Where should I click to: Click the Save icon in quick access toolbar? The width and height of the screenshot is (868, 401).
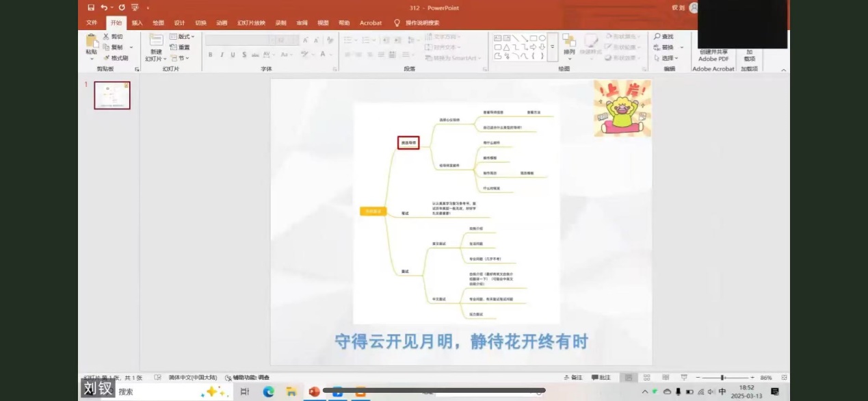91,8
